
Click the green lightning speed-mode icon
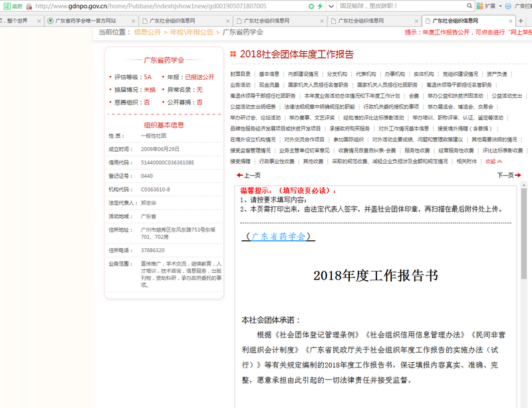[x=321, y=6]
